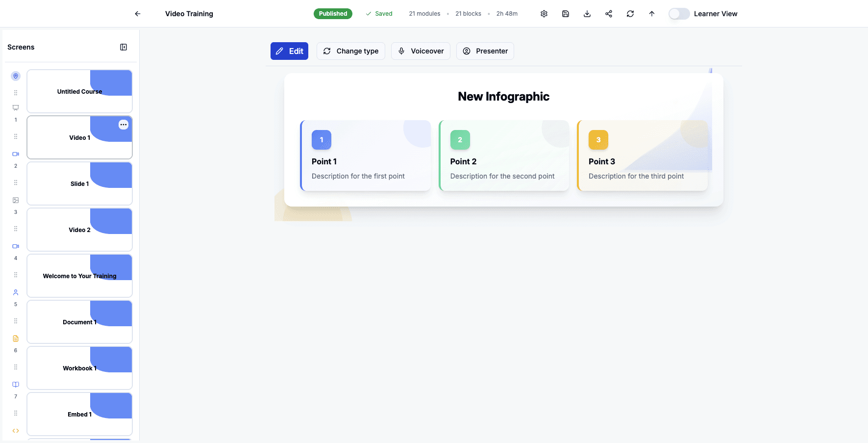
Task: Click the location pin icon beside Untitled Course
Action: (x=16, y=76)
